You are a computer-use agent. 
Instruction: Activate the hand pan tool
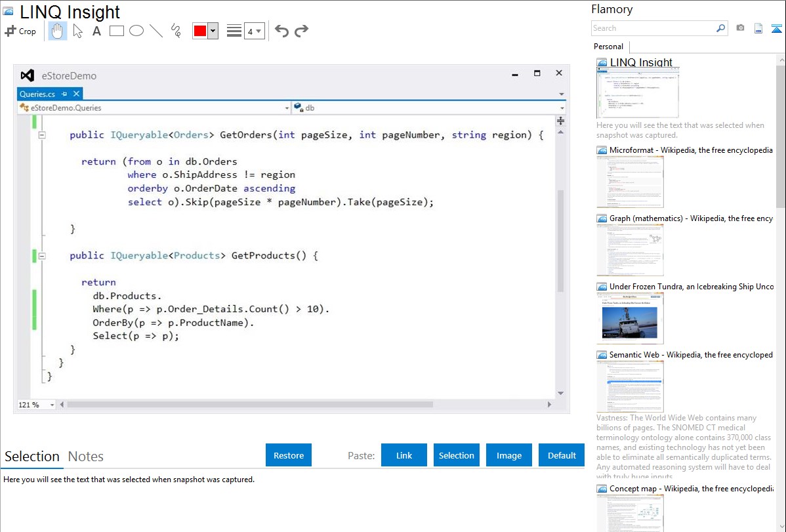coord(58,31)
